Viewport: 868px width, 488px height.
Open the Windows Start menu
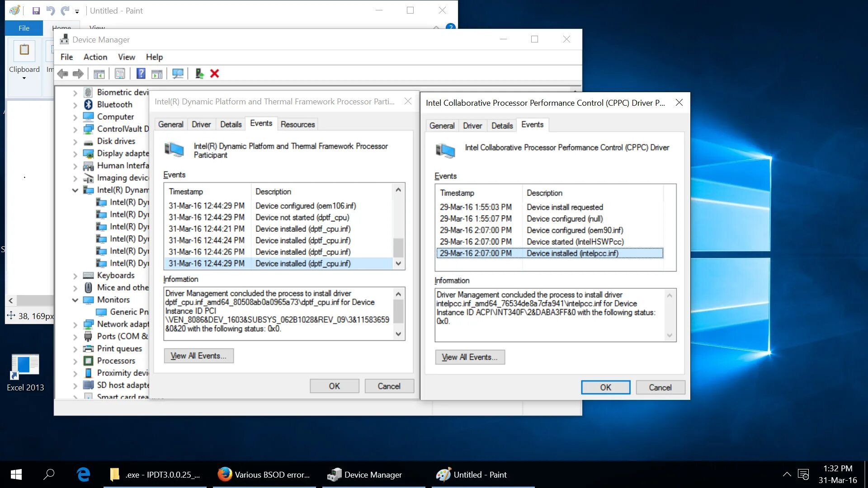16,474
